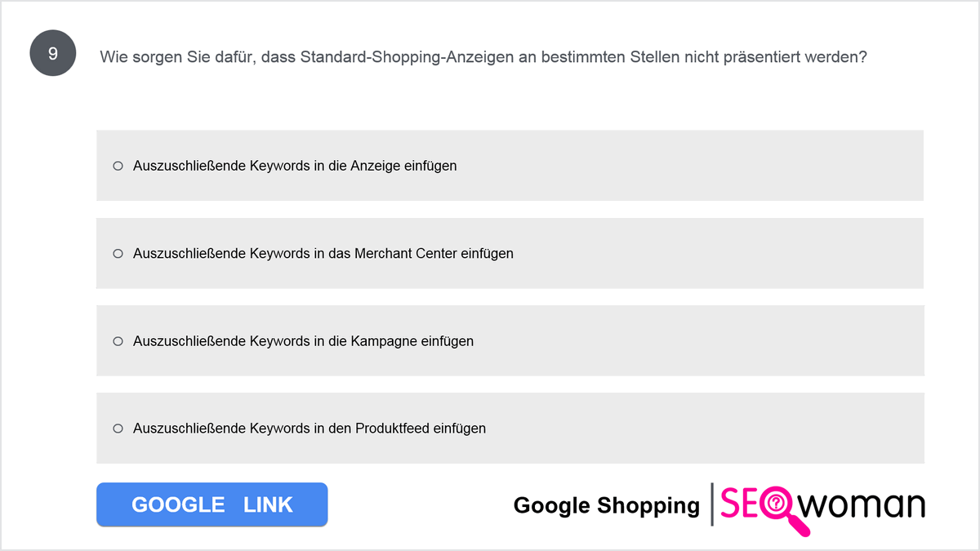
Task: Select radio for Anzeige einfügen option
Action: [118, 166]
